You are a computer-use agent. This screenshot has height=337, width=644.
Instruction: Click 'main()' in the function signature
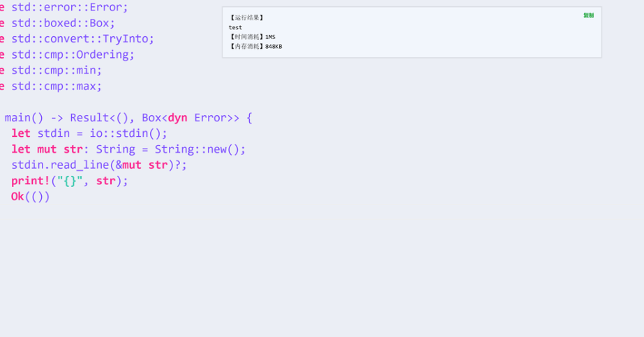(x=24, y=118)
